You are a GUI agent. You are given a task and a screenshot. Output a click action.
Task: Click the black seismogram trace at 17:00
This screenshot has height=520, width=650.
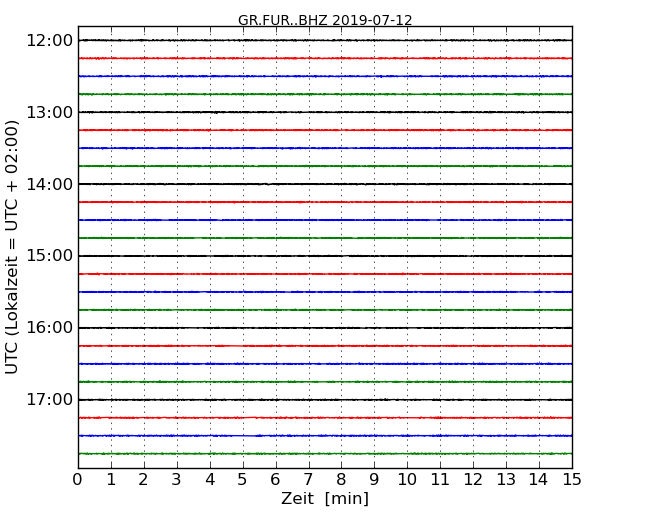325,400
